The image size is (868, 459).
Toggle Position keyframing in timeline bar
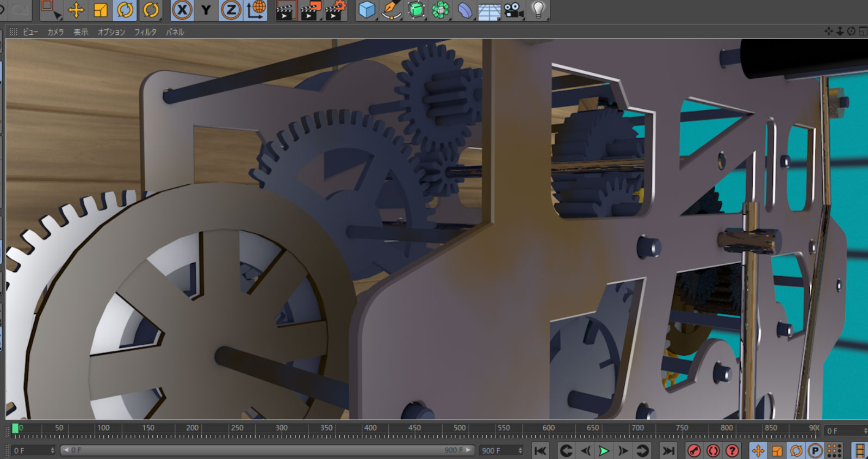tap(758, 451)
